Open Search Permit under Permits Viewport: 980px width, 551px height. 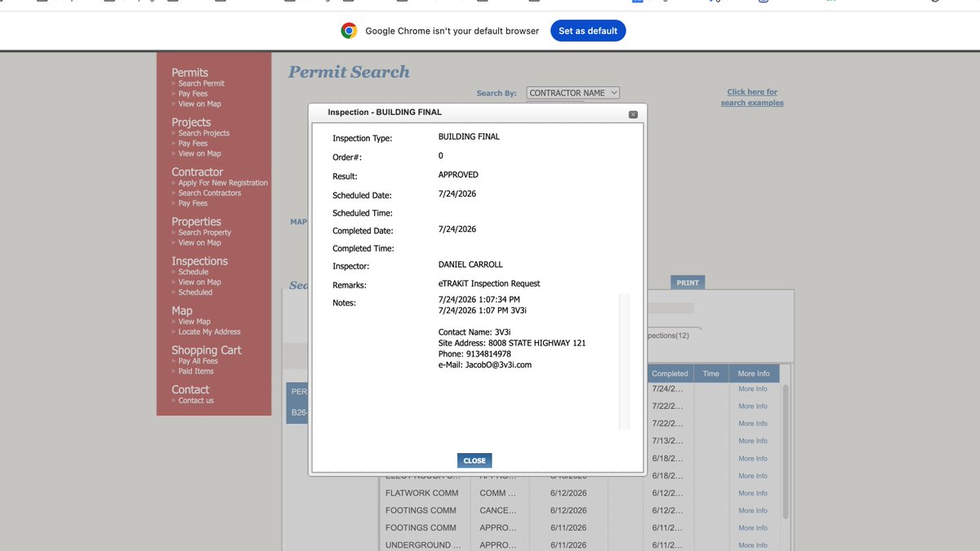tap(201, 83)
